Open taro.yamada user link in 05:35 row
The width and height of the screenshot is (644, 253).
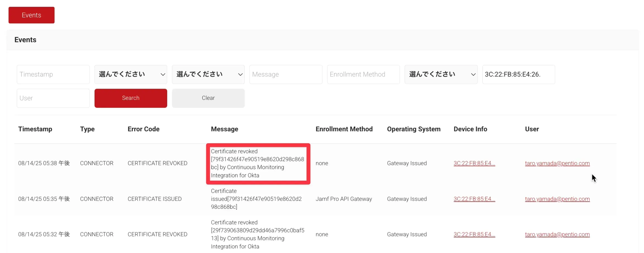[x=557, y=199]
